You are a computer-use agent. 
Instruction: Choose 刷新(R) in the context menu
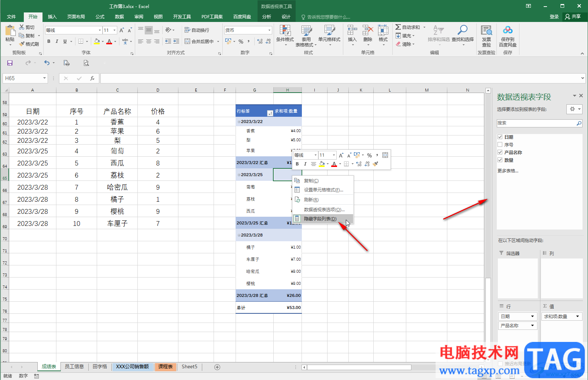(x=323, y=200)
